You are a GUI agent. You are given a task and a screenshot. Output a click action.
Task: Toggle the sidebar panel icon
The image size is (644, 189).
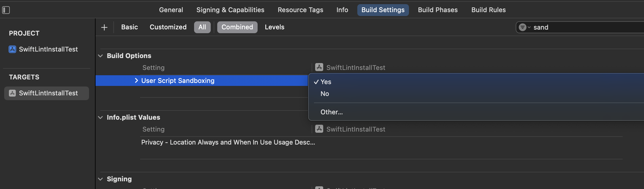tap(6, 10)
